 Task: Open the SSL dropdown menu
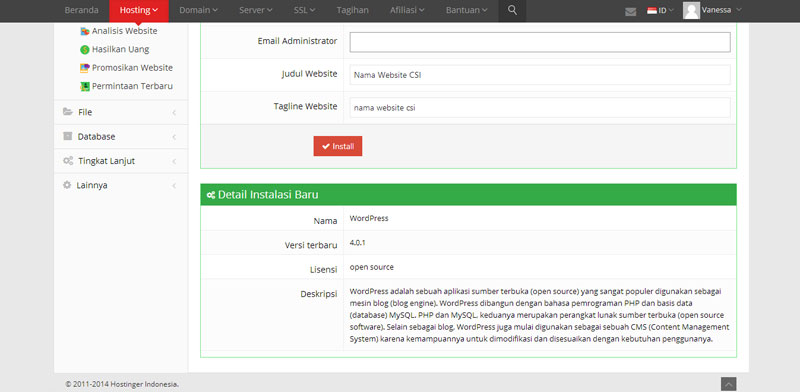304,10
